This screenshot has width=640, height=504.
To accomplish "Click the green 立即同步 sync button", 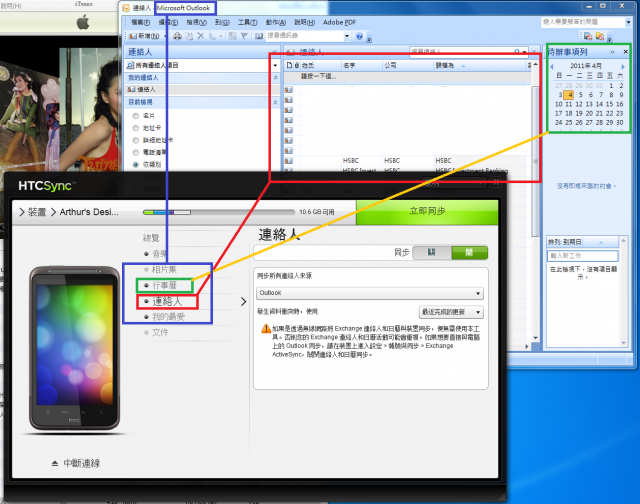I will (x=427, y=212).
